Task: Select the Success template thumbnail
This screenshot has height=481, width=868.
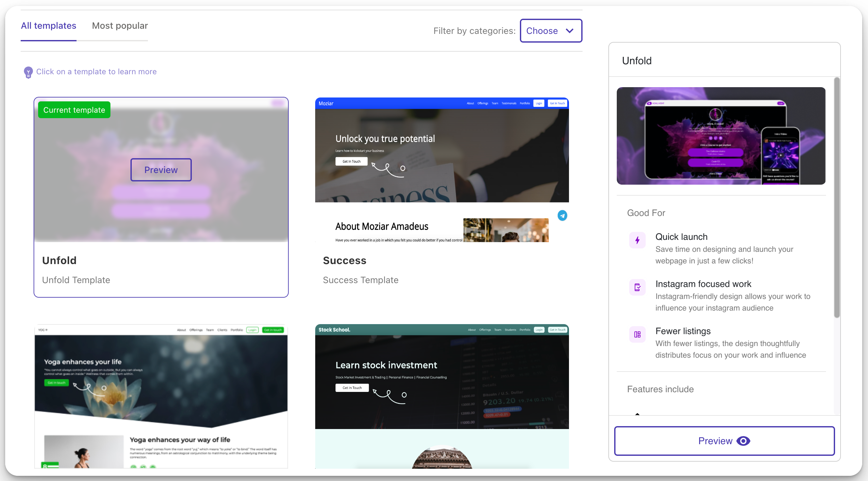Action: point(442,170)
